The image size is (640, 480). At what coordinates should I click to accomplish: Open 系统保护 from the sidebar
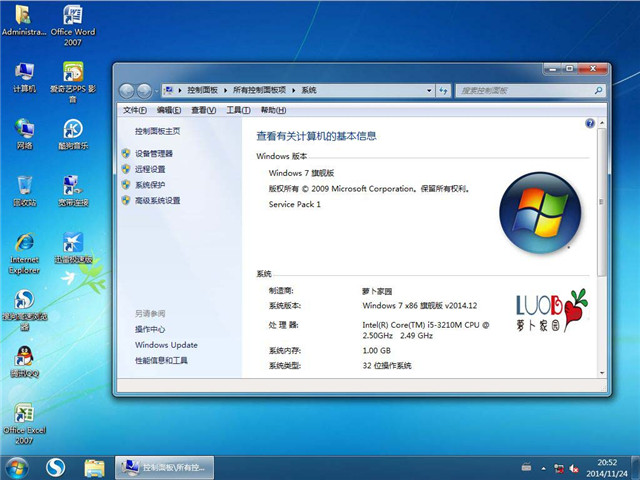[x=150, y=185]
